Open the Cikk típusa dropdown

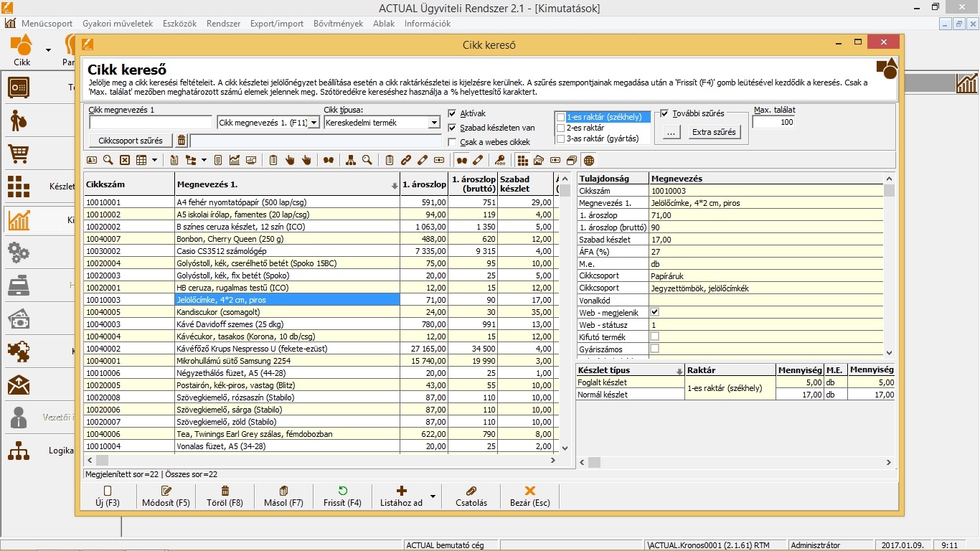point(433,123)
